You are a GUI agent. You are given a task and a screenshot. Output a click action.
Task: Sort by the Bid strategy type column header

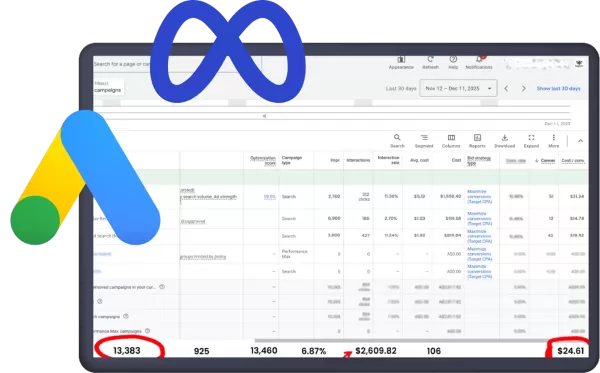(x=479, y=160)
